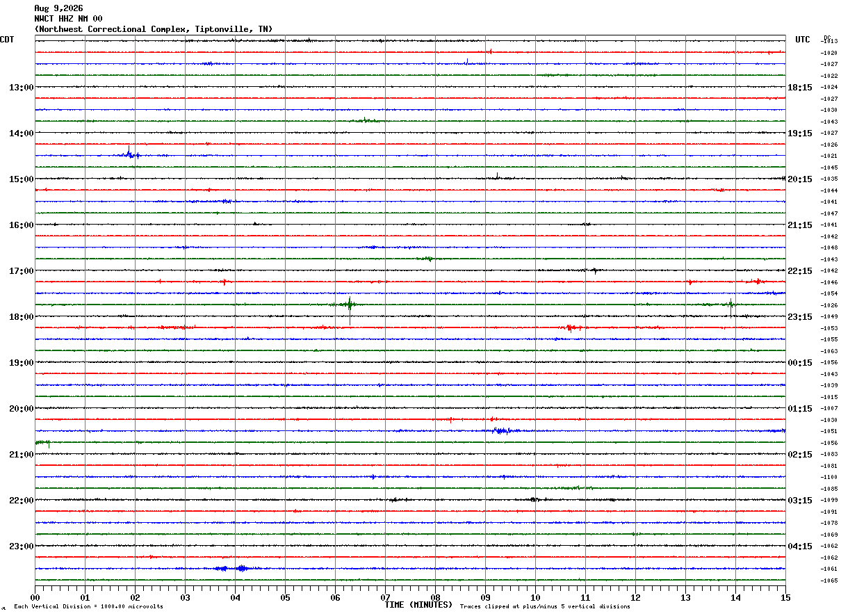Click the CDT timezone label

tap(7, 40)
